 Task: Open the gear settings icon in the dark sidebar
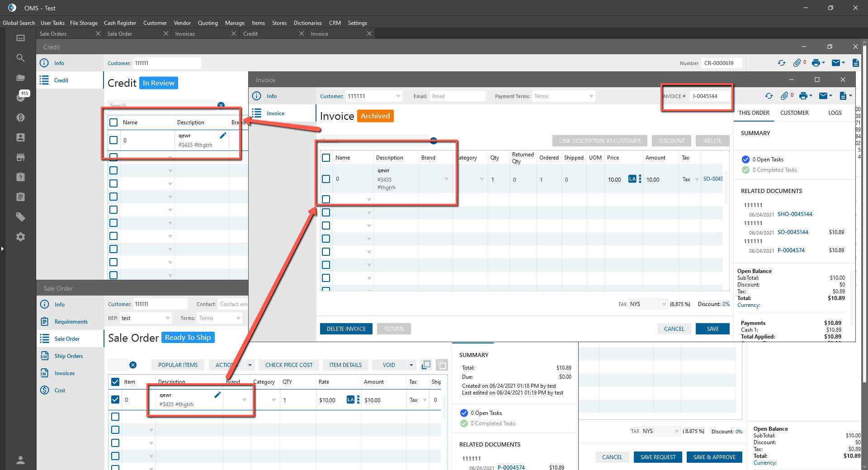pos(20,237)
